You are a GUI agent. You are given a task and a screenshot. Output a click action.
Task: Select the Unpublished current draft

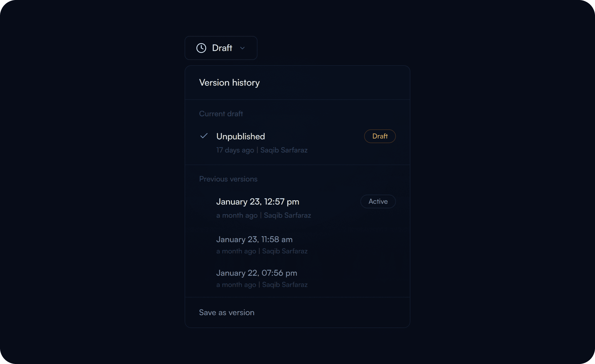coord(240,136)
